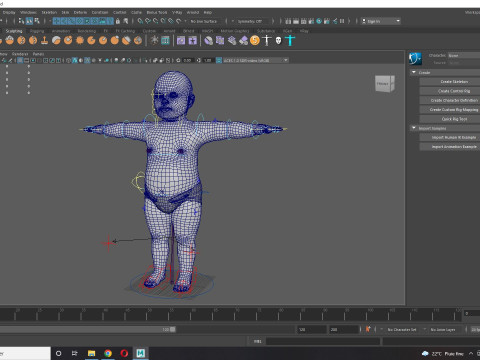Click the orange S shelf icon
480x360 pixels.
[x=255, y=41]
